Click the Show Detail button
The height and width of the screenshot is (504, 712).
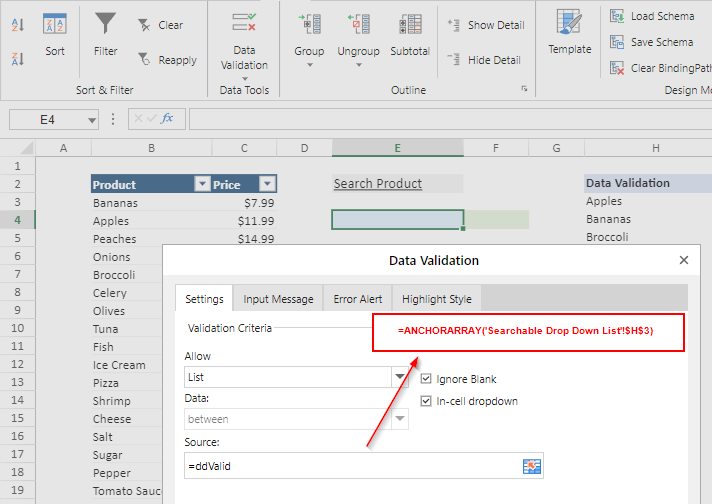(486, 26)
